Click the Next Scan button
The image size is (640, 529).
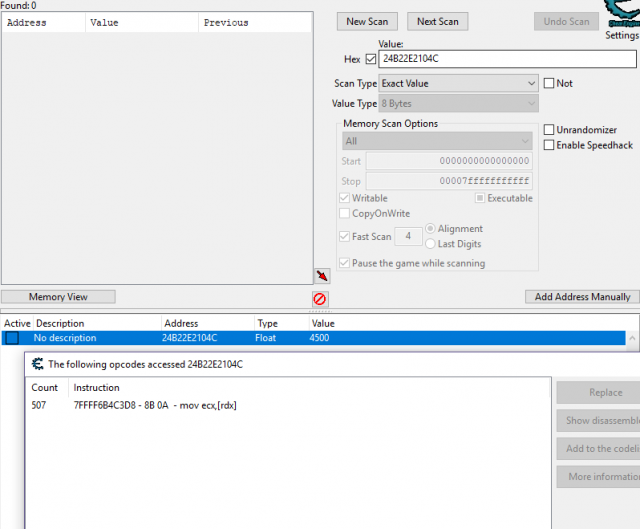(x=437, y=21)
